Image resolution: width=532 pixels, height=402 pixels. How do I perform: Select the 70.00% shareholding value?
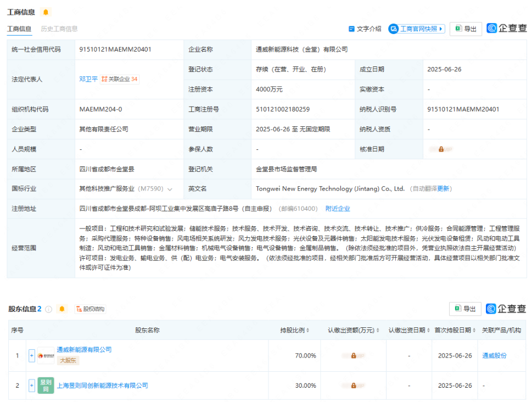[x=306, y=355]
